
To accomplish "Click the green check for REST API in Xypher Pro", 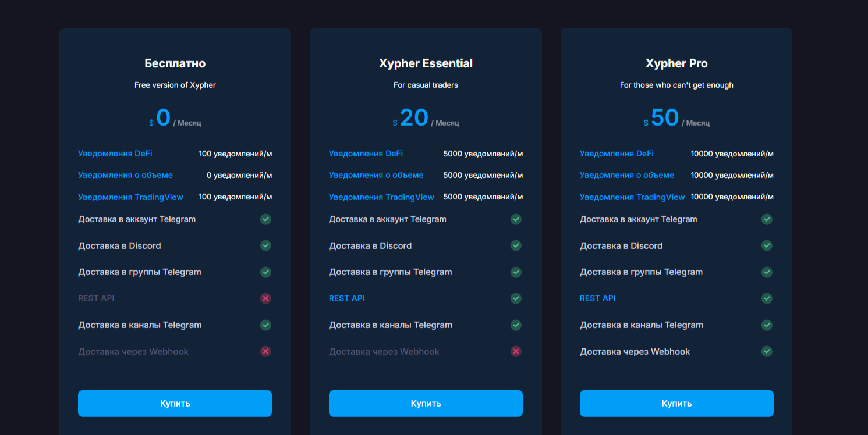I will click(x=767, y=298).
